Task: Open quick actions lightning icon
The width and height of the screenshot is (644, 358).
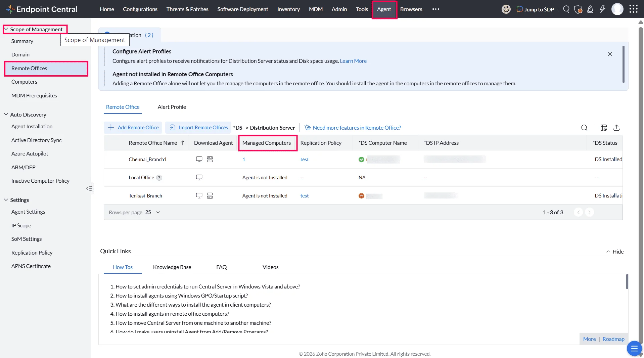Action: coord(602,9)
